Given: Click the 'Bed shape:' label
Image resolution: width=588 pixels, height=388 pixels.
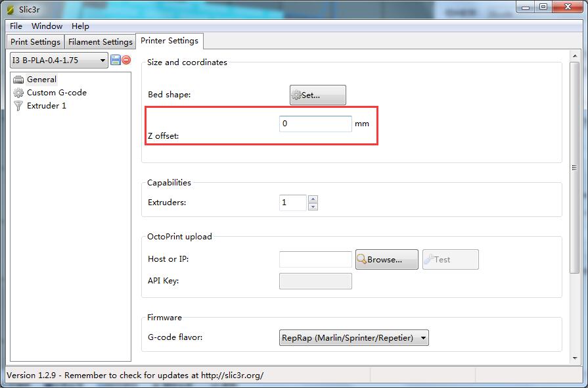Looking at the screenshot, I should (x=169, y=95).
